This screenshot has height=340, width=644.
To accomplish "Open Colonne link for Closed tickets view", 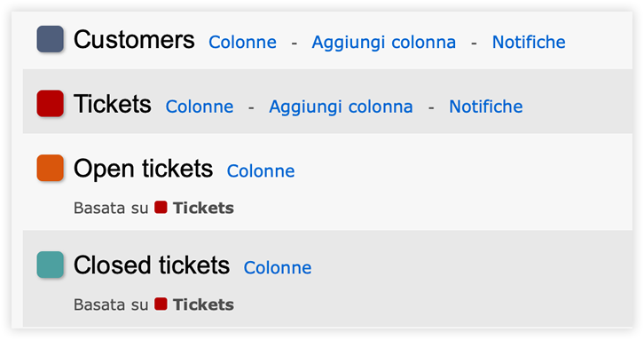I will (x=278, y=267).
